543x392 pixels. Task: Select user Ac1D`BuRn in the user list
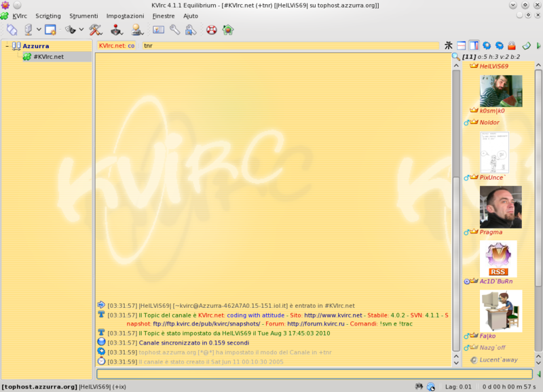[496, 281]
